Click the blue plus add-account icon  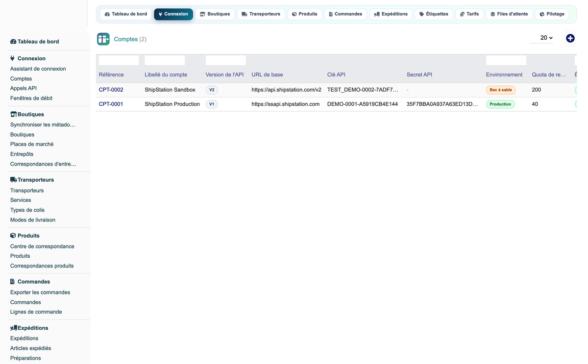(x=570, y=38)
